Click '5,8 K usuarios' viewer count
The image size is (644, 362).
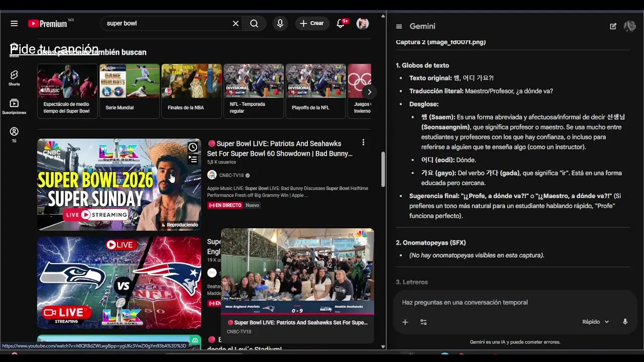[x=221, y=162]
